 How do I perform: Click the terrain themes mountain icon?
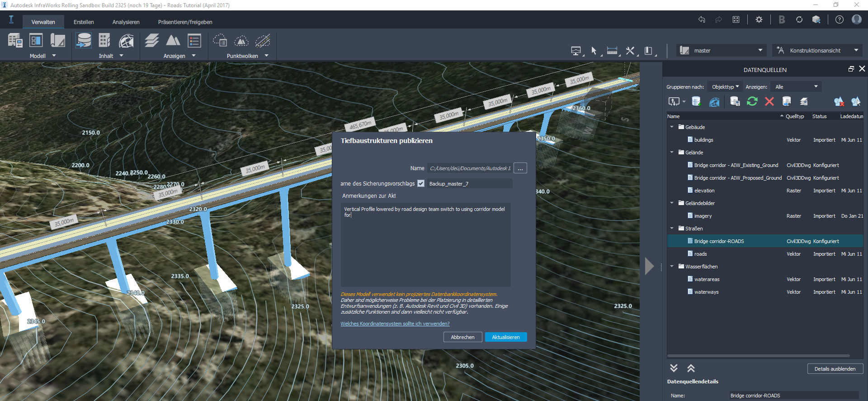pyautogui.click(x=173, y=41)
